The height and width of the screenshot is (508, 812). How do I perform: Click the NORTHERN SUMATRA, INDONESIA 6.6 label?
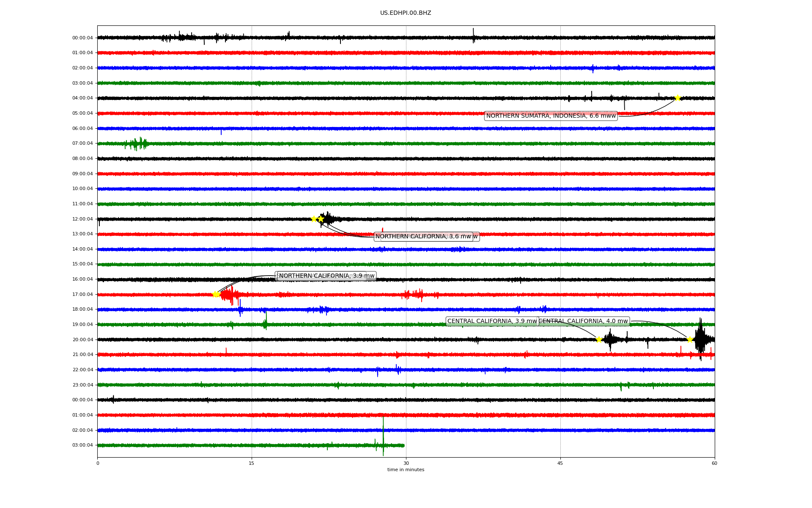click(551, 116)
